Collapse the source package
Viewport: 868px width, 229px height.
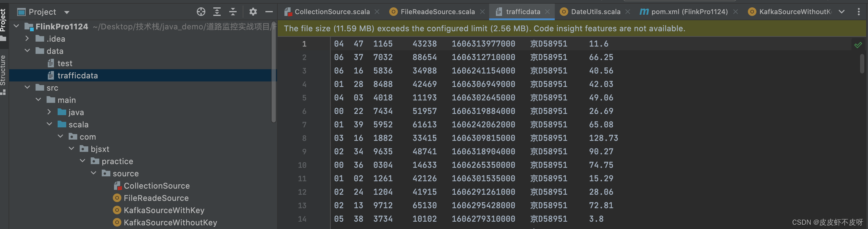pos(93,173)
